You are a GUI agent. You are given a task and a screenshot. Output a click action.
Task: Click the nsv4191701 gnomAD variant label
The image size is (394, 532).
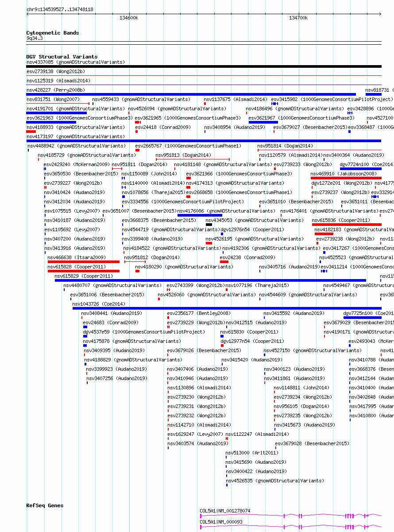tap(76, 109)
